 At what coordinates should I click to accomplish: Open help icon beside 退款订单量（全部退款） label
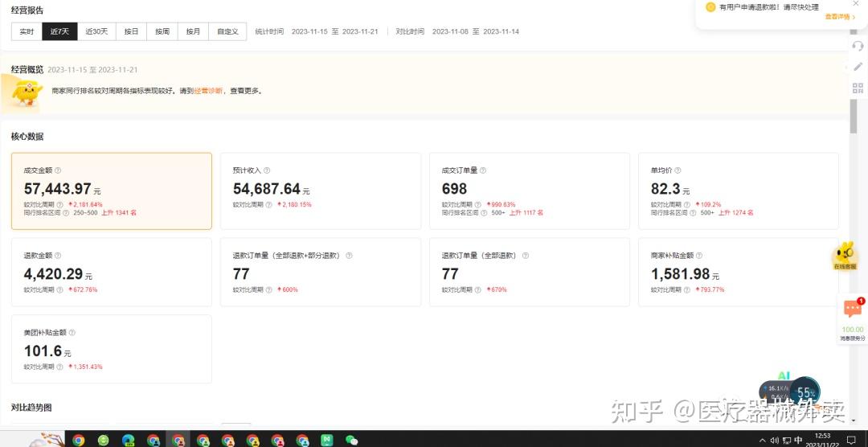[x=526, y=256]
